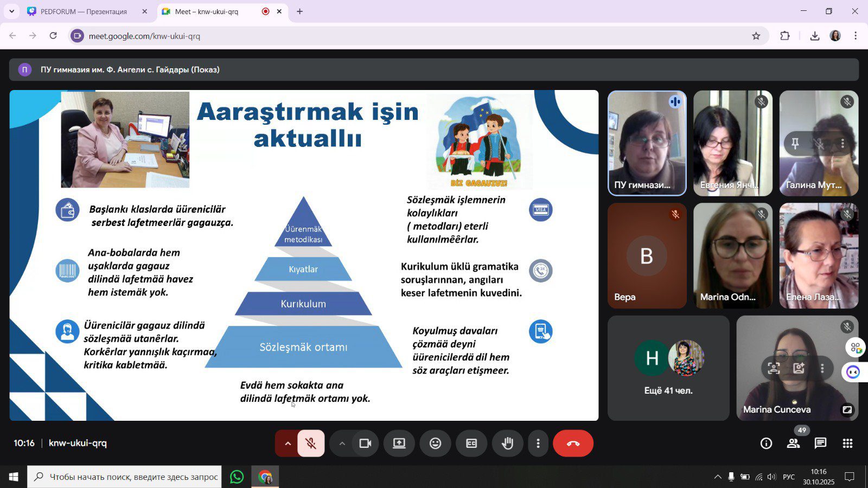Click the 'Ещё 41 чел.' participants tile
This screenshot has height=488, width=868.
click(x=668, y=368)
